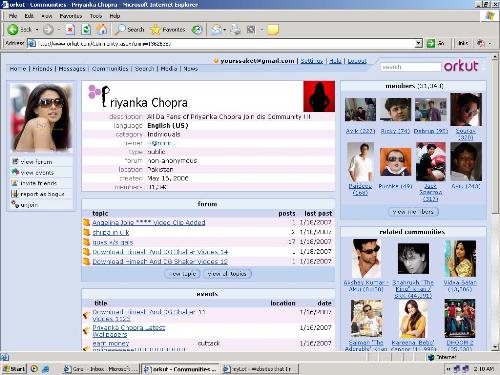Open the Tools menu
The width and height of the screenshot is (500, 375).
[96, 16]
